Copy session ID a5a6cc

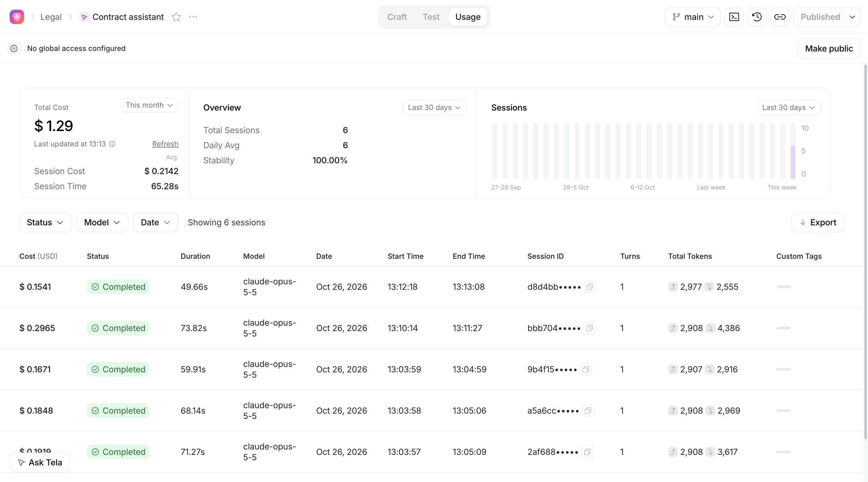pos(588,411)
